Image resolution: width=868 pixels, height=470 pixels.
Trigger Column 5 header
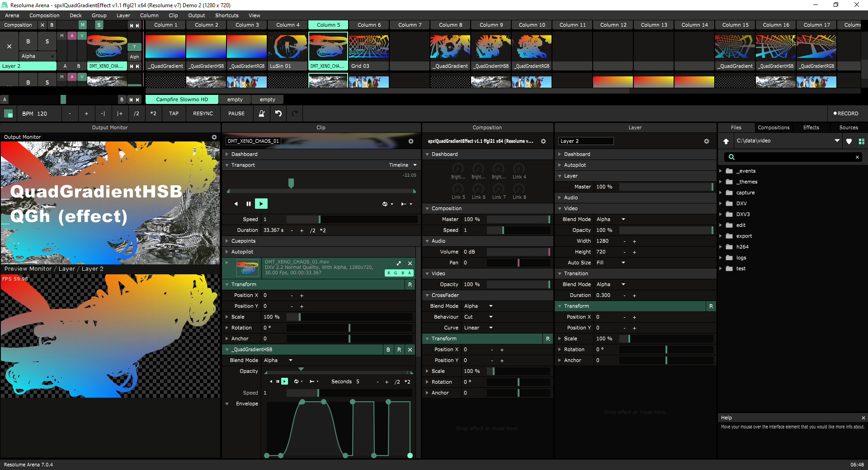pos(328,25)
